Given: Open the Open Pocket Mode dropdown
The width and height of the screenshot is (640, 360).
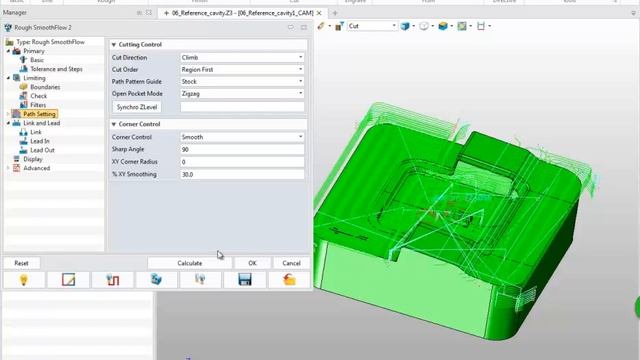Looking at the screenshot, I should click(300, 93).
